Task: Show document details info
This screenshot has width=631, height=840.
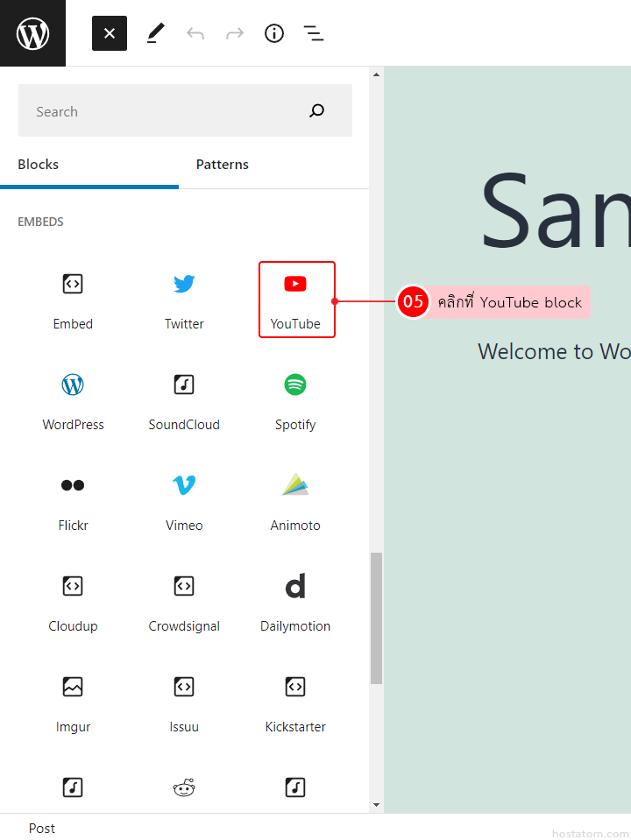Action: tap(274, 33)
